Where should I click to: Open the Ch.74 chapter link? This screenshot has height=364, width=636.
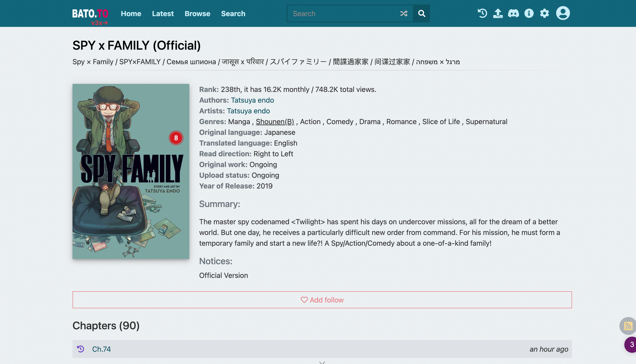tap(101, 349)
